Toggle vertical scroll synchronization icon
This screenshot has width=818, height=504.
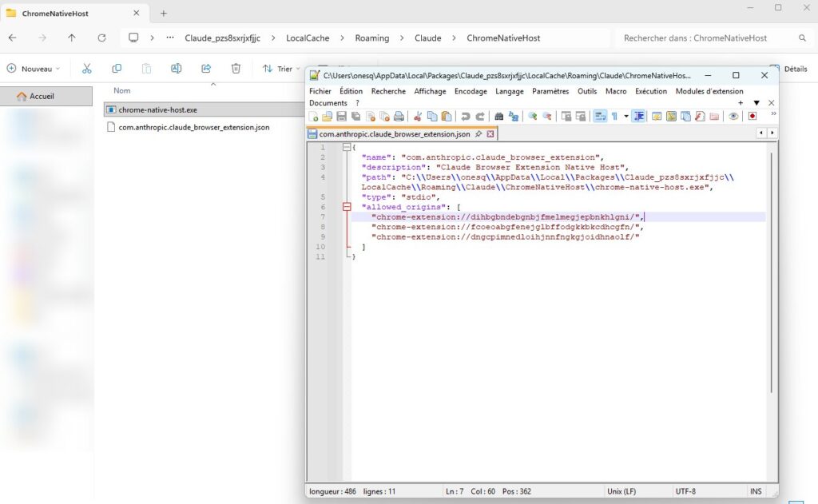pyautogui.click(x=566, y=117)
